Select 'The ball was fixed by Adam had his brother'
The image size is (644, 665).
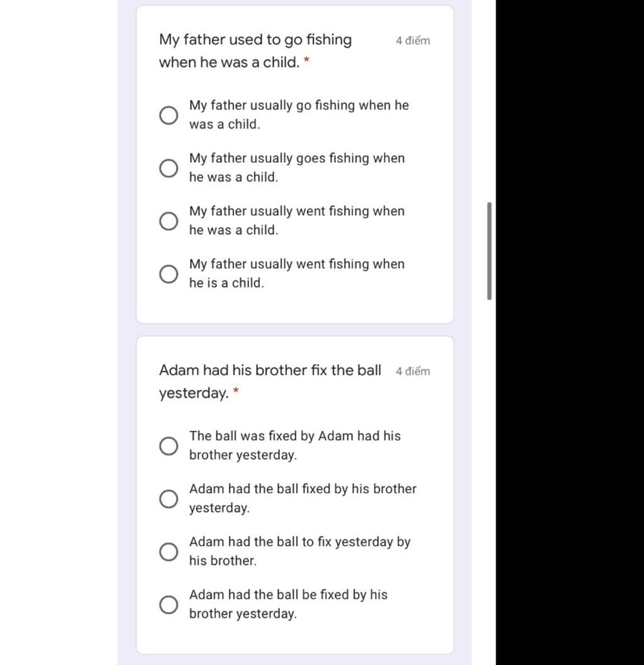point(169,445)
